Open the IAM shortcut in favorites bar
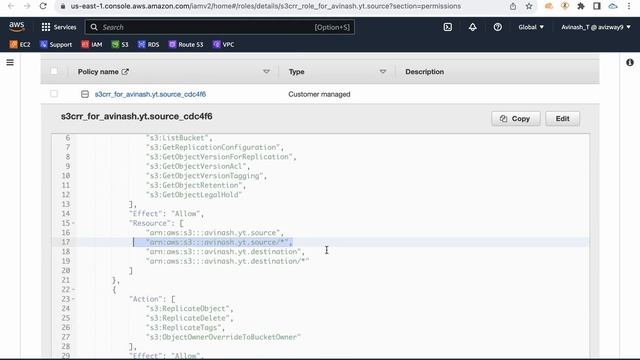640x360 pixels. (92, 44)
